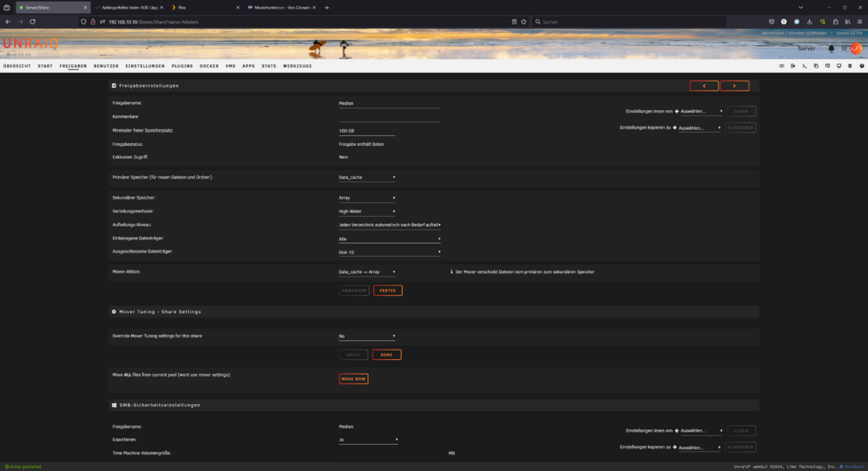The width and height of the screenshot is (868, 471).
Task: Click the help question-mark icon in toolbar
Action: (x=862, y=66)
